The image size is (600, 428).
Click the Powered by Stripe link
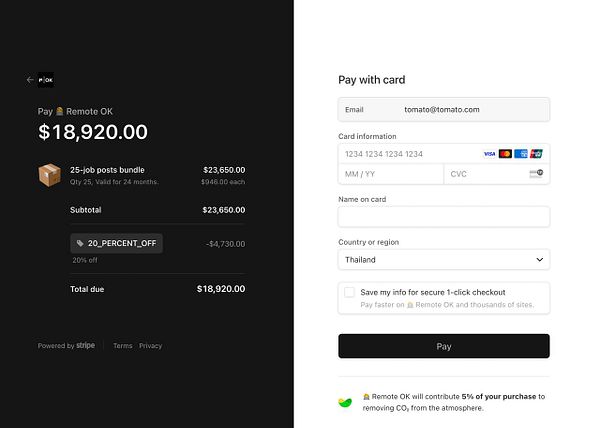click(67, 346)
